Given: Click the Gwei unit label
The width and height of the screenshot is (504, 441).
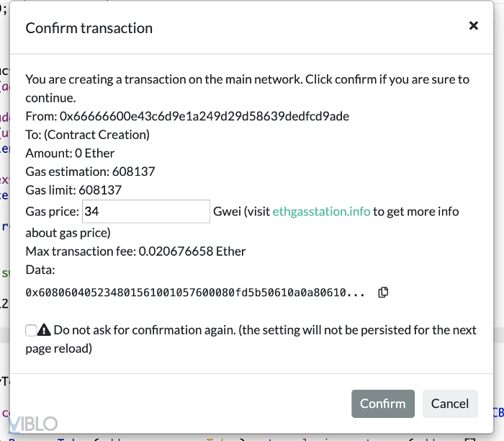Looking at the screenshot, I should point(227,211).
